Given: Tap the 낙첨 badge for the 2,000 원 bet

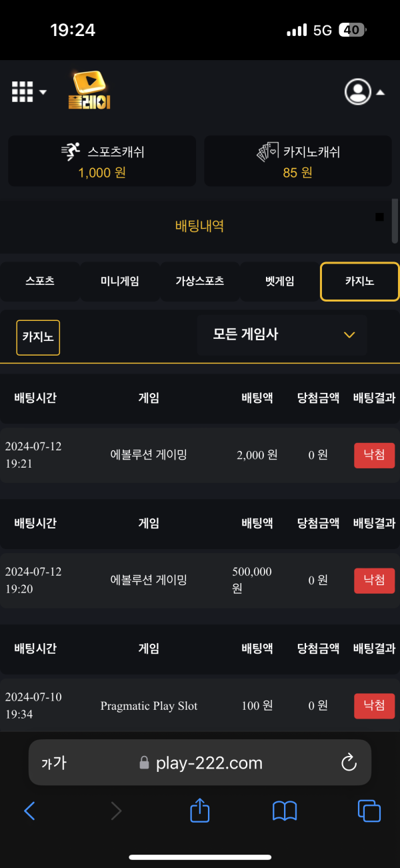Looking at the screenshot, I should 374,456.
